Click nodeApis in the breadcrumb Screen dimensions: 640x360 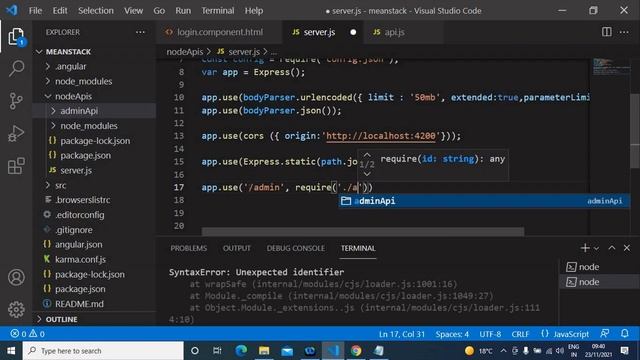click(184, 52)
